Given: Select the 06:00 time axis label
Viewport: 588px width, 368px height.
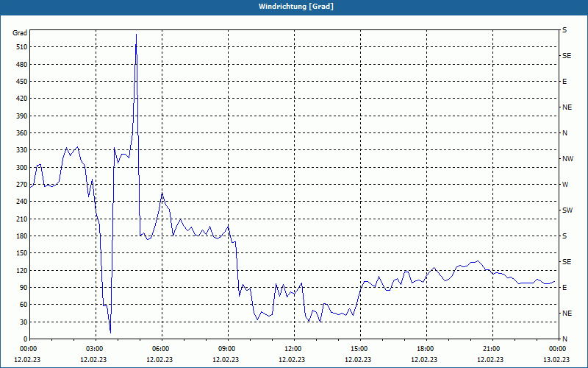Looking at the screenshot, I should [159, 349].
